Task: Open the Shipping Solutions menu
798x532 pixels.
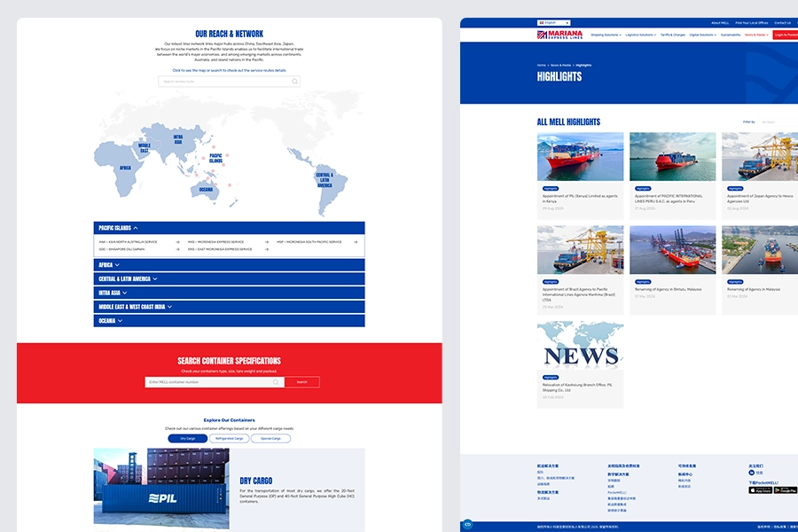Action: pos(606,35)
